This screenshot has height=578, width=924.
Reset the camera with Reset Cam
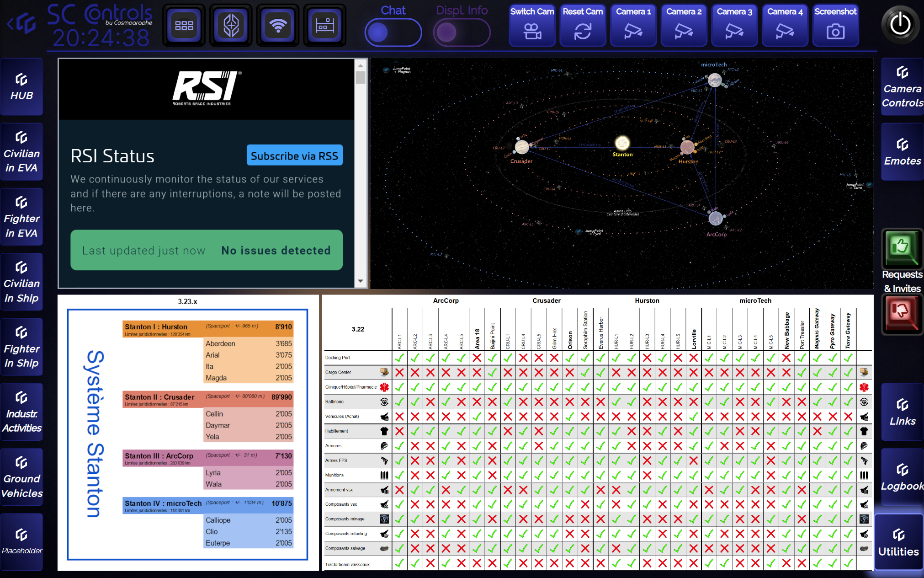pos(583,25)
